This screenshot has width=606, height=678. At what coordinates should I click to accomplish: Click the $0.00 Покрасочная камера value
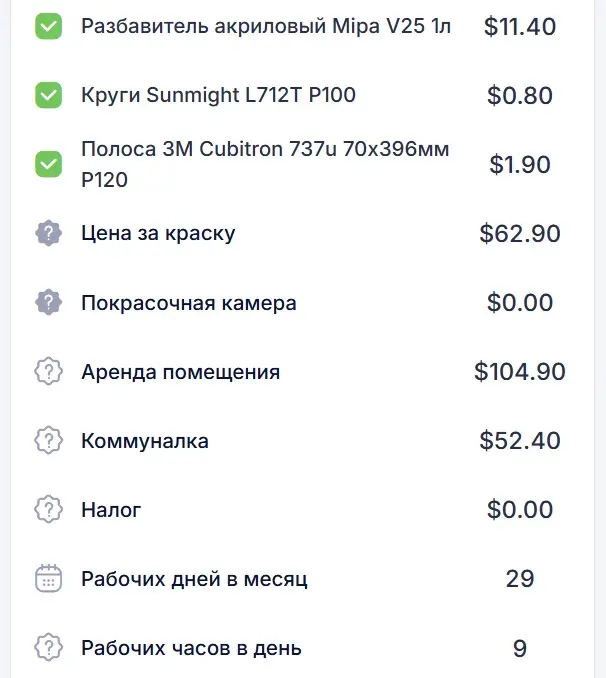click(x=519, y=302)
